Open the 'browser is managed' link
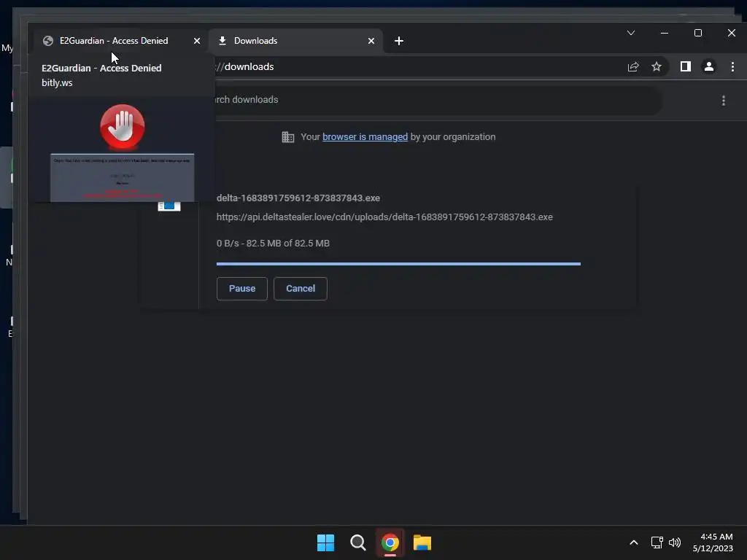 (365, 137)
